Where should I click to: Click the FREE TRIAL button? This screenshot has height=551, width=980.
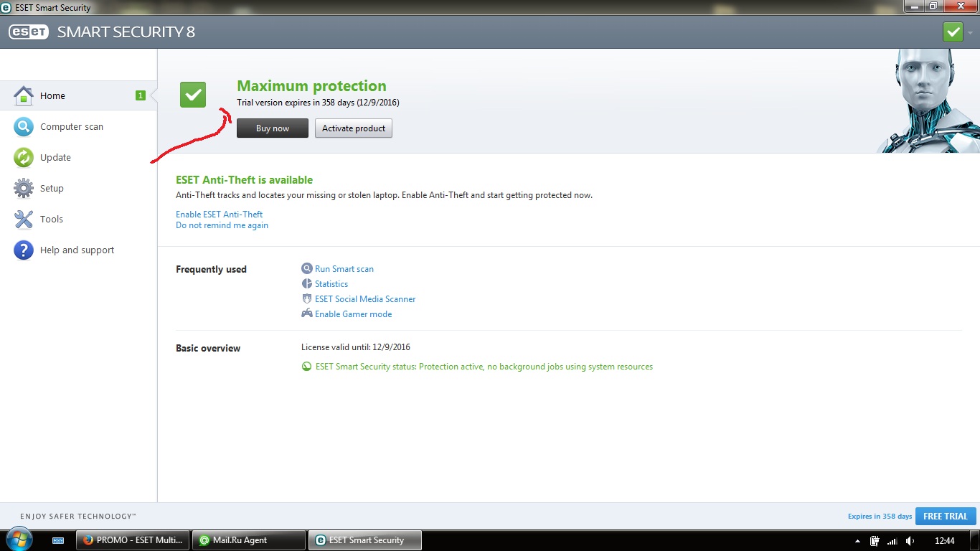(946, 517)
